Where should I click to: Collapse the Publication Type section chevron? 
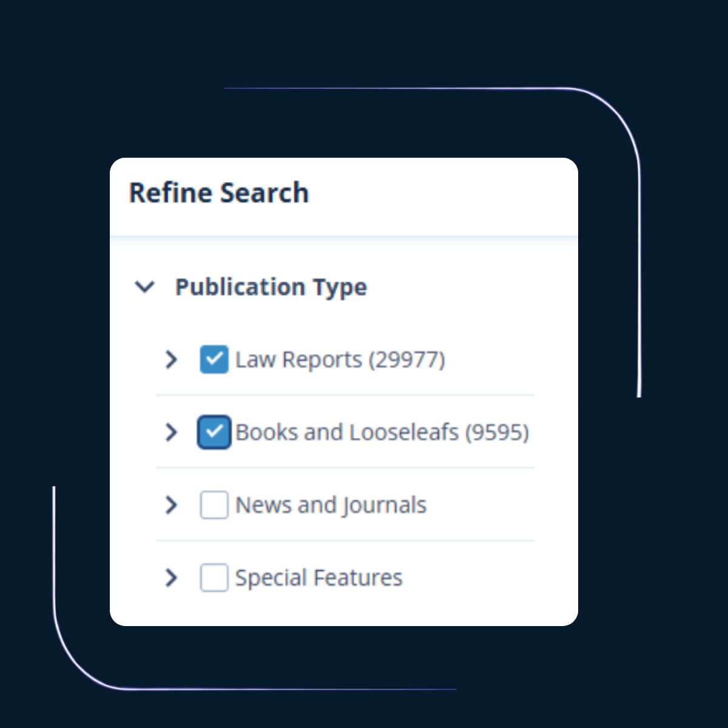click(x=144, y=287)
